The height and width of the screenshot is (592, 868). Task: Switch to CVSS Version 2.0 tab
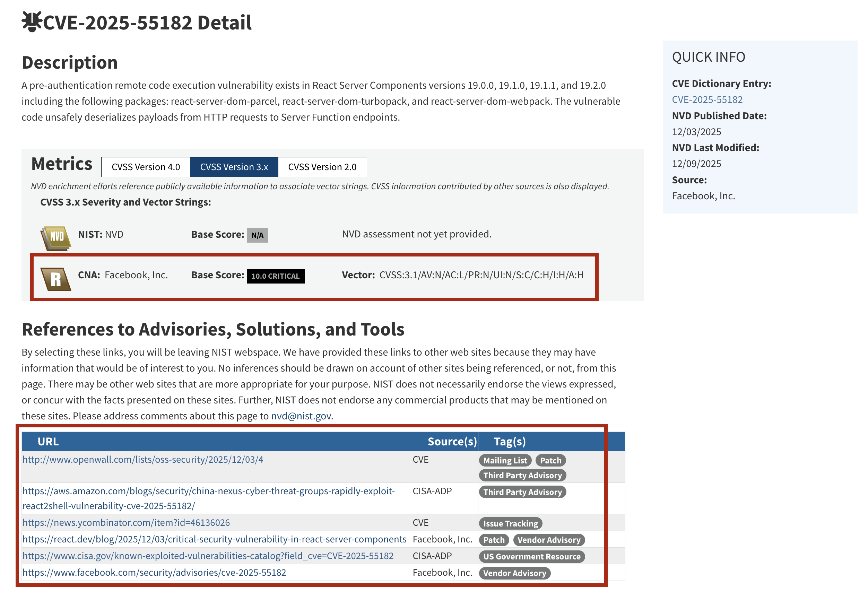tap(322, 167)
